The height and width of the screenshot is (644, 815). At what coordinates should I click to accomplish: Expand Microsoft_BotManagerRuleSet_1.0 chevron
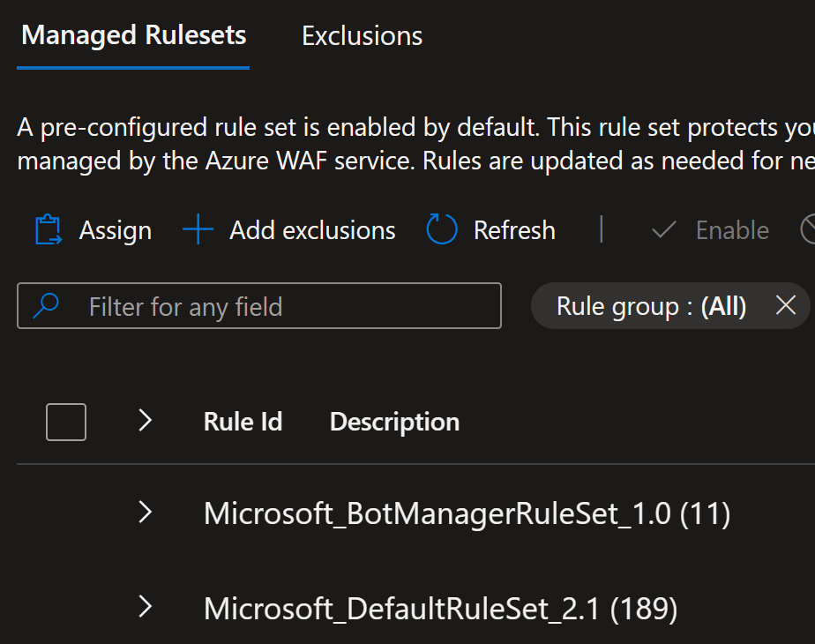point(146,513)
